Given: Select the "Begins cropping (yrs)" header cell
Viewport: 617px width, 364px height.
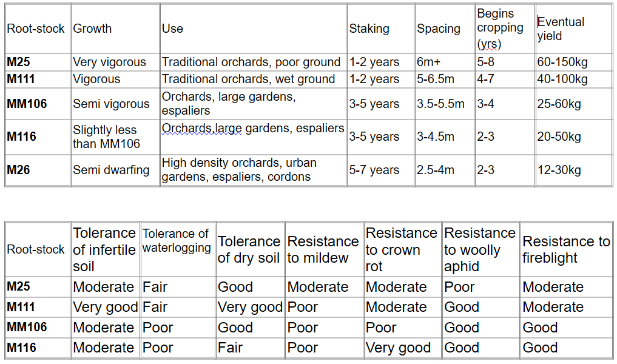Looking at the screenshot, I should pyautogui.click(x=500, y=29).
